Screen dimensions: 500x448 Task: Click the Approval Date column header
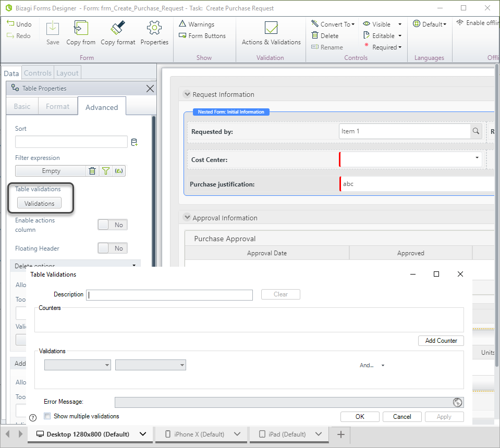pyautogui.click(x=267, y=253)
